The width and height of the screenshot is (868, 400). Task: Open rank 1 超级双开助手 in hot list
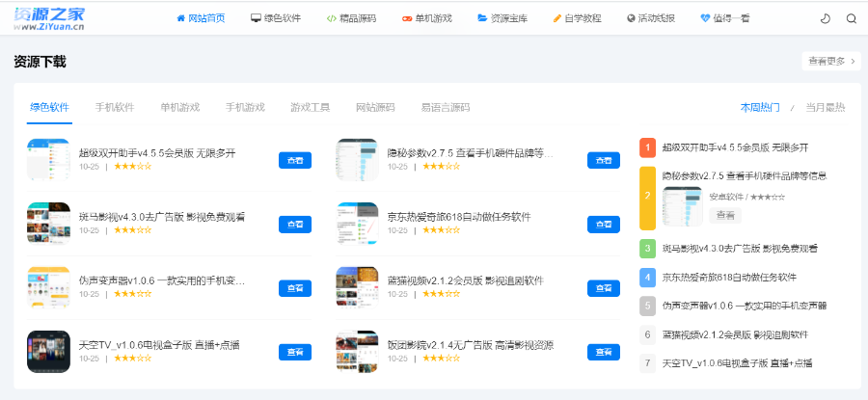(735, 147)
